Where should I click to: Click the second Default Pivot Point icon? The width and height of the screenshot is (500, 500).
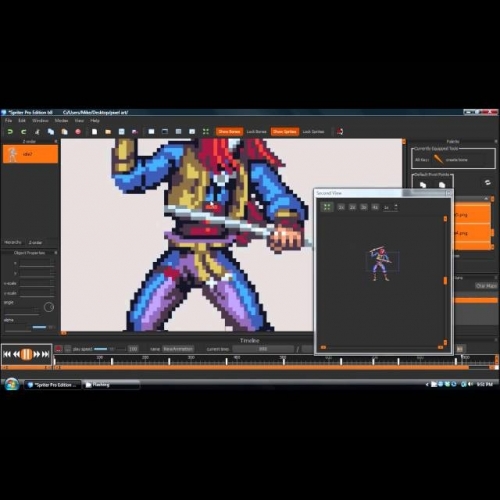click(x=442, y=185)
